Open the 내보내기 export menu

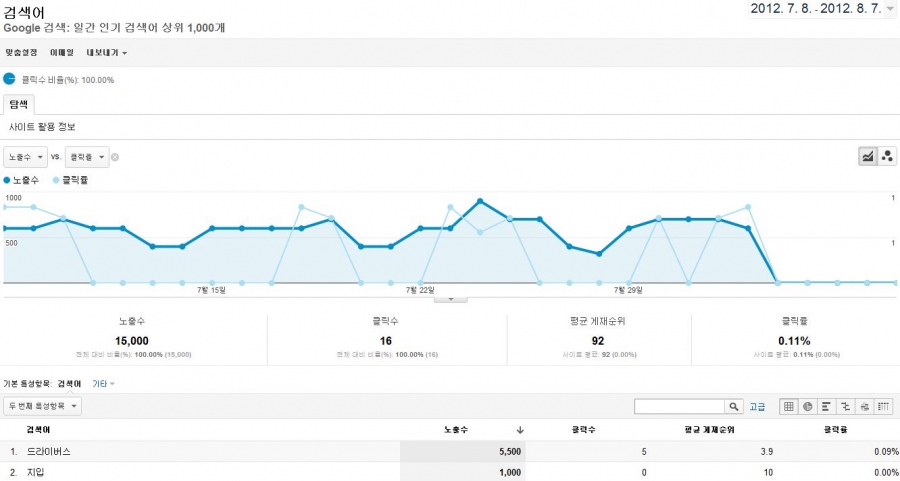pos(107,52)
